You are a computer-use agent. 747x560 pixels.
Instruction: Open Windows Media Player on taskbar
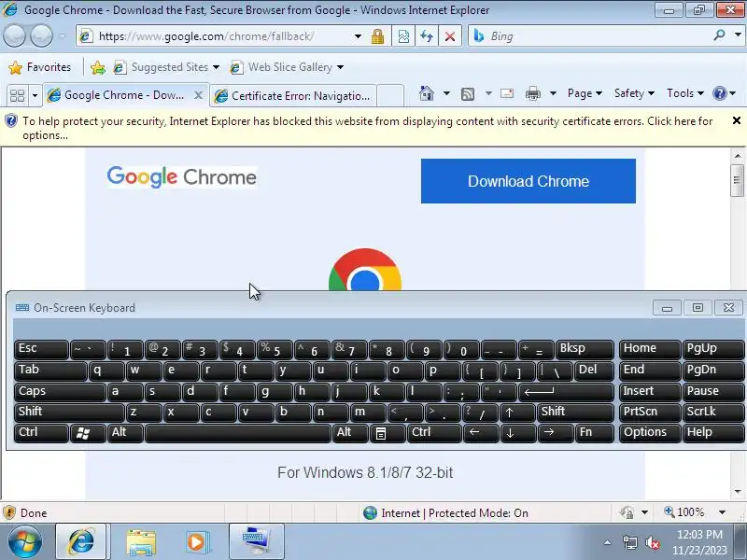point(197,542)
